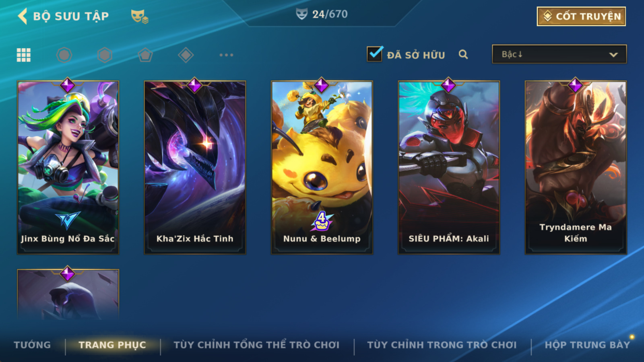Open the TÙY CHỈNH TRONG TRÒ CHƠI tab

(x=442, y=345)
